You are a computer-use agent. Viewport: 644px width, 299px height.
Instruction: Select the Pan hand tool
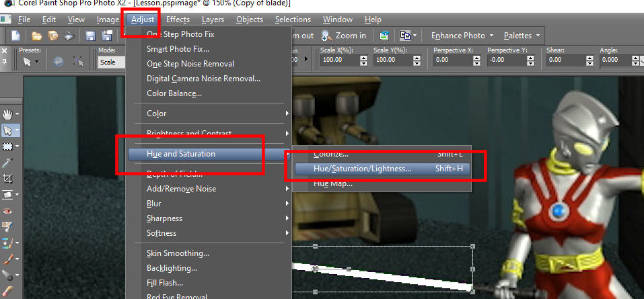[8, 114]
